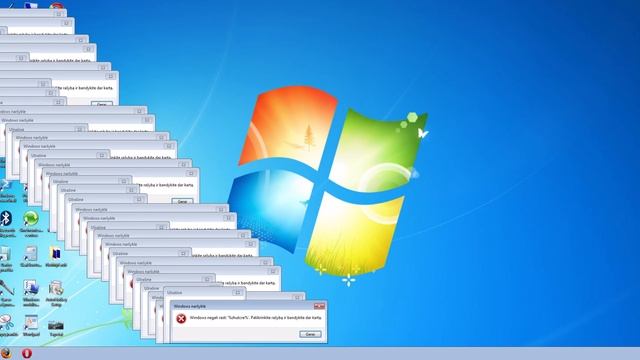Click the error message text in the front dialog
640x360 pixels.
coord(256,318)
